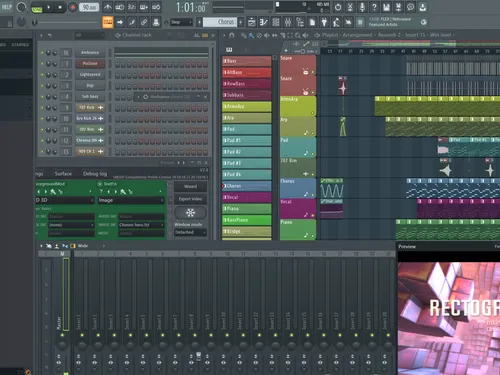Click the Play button in transport bar

point(49,7)
